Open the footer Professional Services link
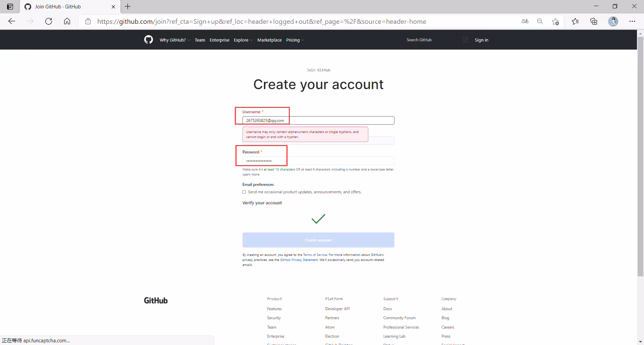644x345 pixels. click(x=401, y=327)
